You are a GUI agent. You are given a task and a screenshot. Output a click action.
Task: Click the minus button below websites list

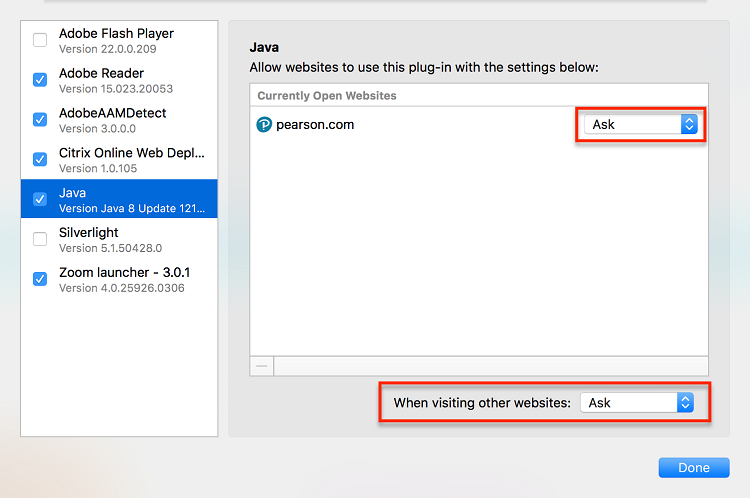(x=262, y=366)
